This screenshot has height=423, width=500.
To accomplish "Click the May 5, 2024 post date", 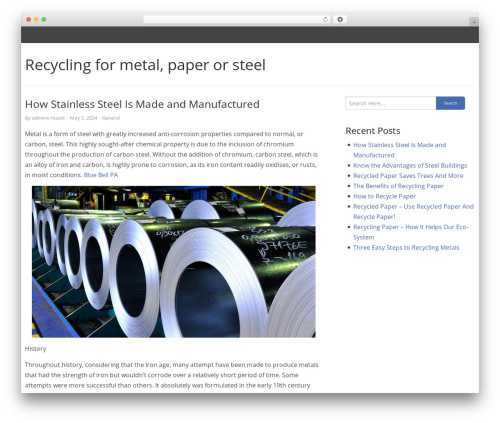I will pyautogui.click(x=83, y=118).
